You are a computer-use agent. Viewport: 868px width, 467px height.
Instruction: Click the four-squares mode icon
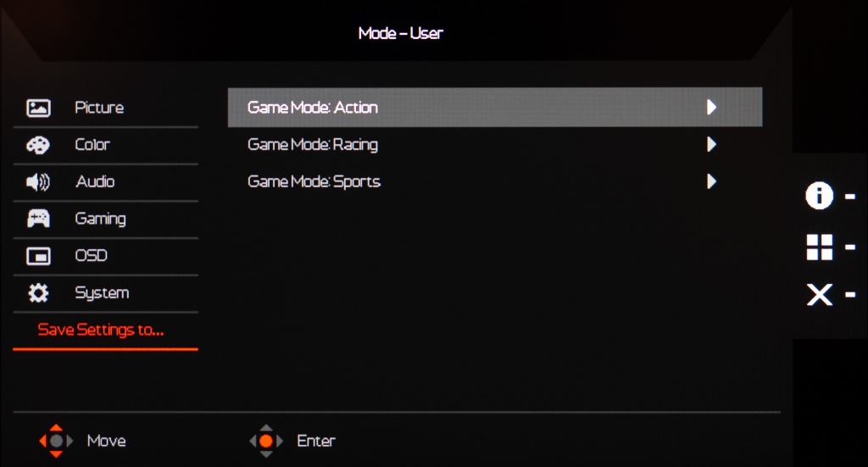(x=820, y=247)
